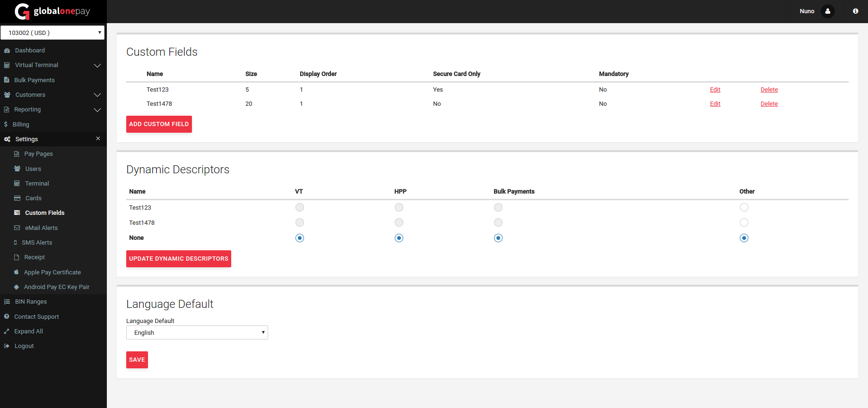
Task: Click the Dashboard icon in sidebar
Action: (x=7, y=51)
